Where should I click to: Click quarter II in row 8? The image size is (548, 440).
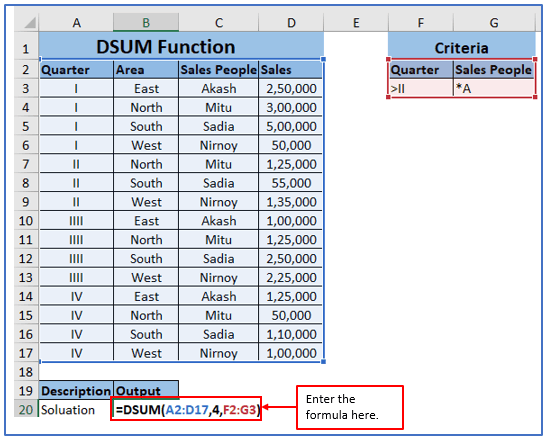(x=76, y=183)
